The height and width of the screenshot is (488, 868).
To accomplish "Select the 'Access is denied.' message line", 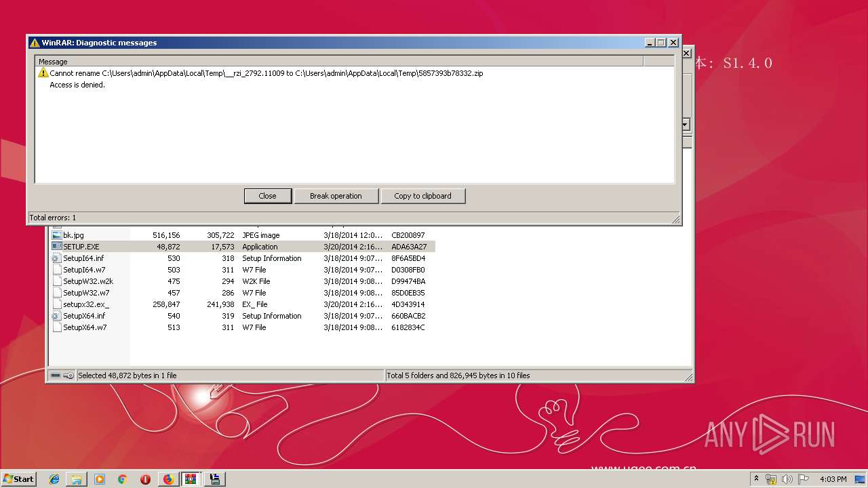I will click(77, 85).
